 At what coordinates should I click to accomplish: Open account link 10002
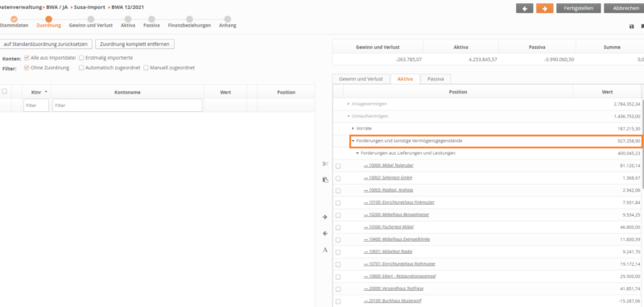click(388, 178)
